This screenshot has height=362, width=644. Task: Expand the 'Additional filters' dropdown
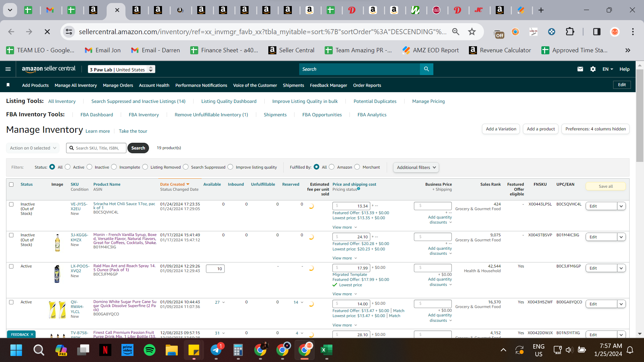point(416,167)
